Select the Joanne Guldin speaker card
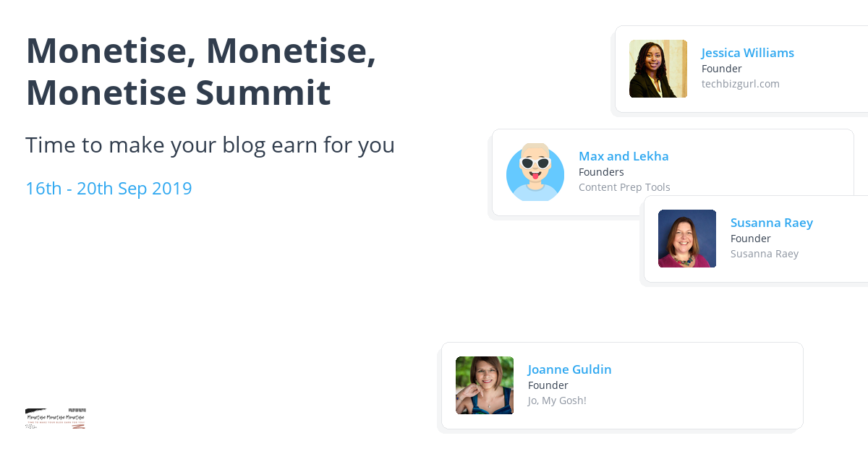Image resolution: width=868 pixels, height=454 pixels. (622, 385)
